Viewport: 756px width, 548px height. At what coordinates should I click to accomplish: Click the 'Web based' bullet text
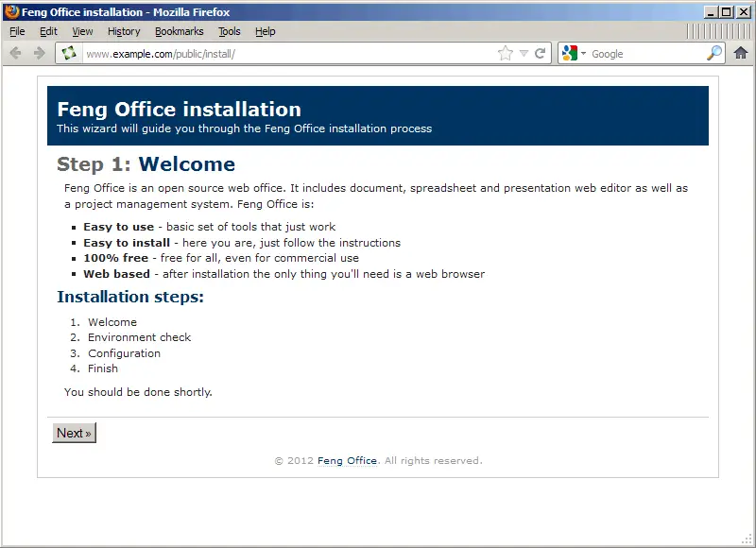click(116, 274)
